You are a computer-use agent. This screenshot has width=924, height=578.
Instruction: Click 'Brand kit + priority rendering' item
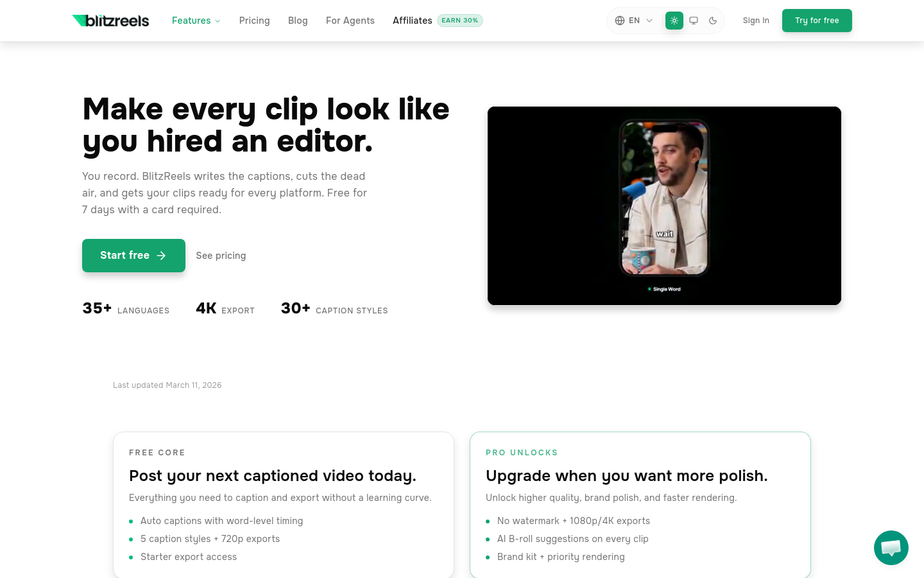[x=561, y=557]
